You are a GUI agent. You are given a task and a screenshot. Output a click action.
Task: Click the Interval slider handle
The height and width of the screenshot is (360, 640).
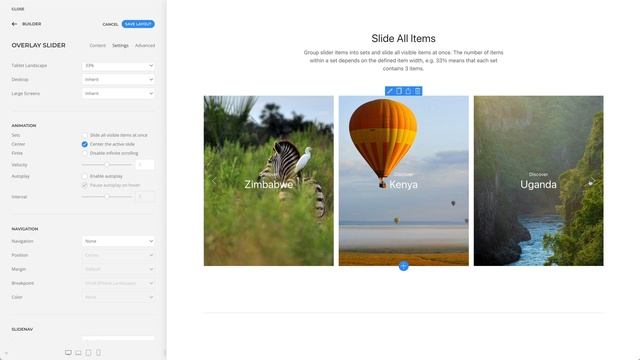pos(107,197)
